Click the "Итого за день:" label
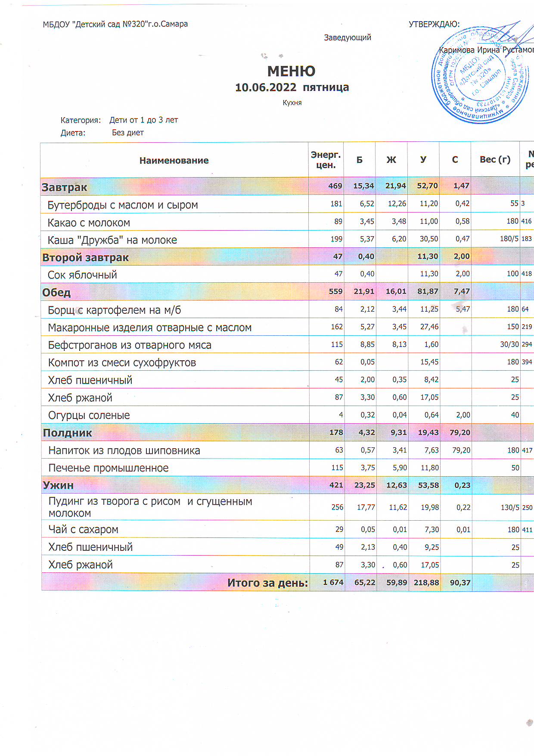The width and height of the screenshot is (534, 756). [x=267, y=583]
